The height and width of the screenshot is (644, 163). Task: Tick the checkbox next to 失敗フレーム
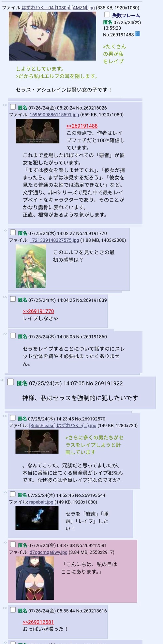[x=107, y=15]
